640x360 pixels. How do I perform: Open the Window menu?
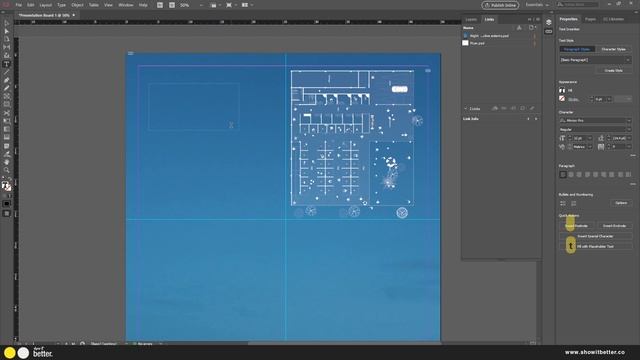126,5
